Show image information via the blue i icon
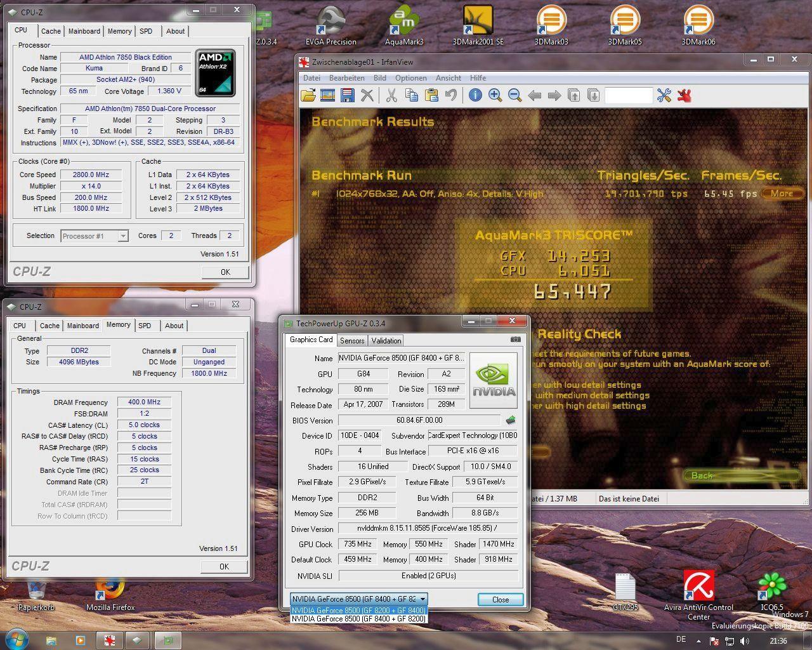This screenshot has width=812, height=650. coord(475,96)
